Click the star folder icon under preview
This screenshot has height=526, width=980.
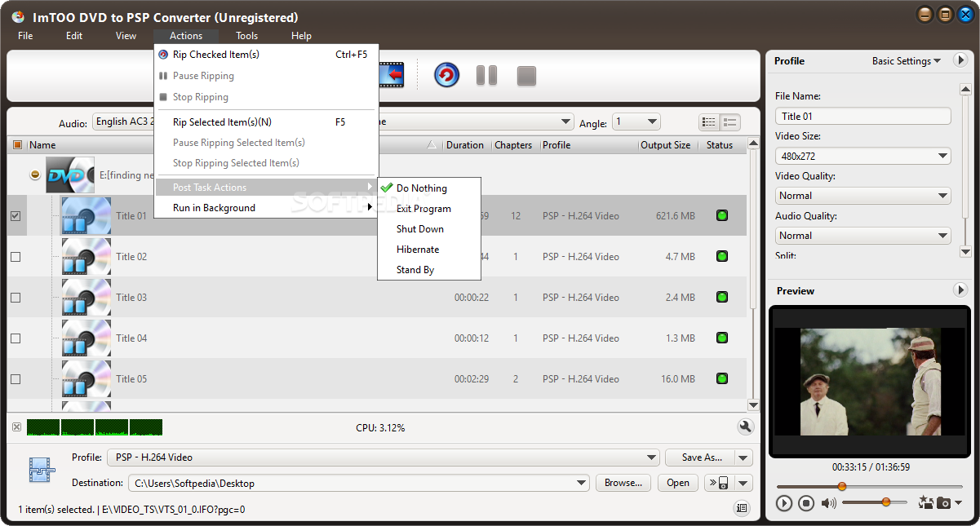click(925, 502)
